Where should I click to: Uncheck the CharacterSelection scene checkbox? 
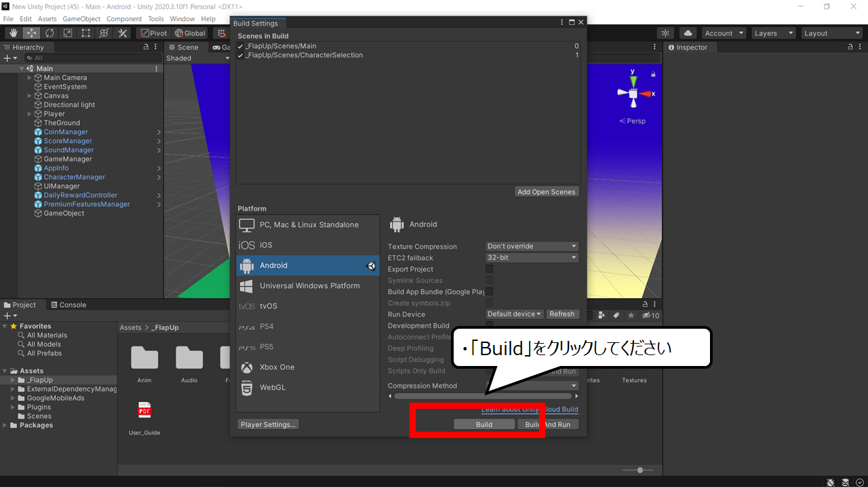pos(241,55)
